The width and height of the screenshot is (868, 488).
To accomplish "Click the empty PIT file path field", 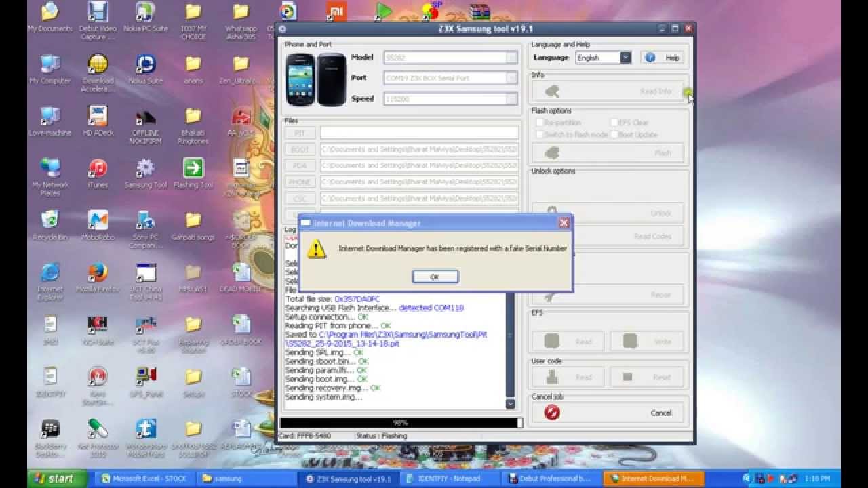I will [420, 134].
